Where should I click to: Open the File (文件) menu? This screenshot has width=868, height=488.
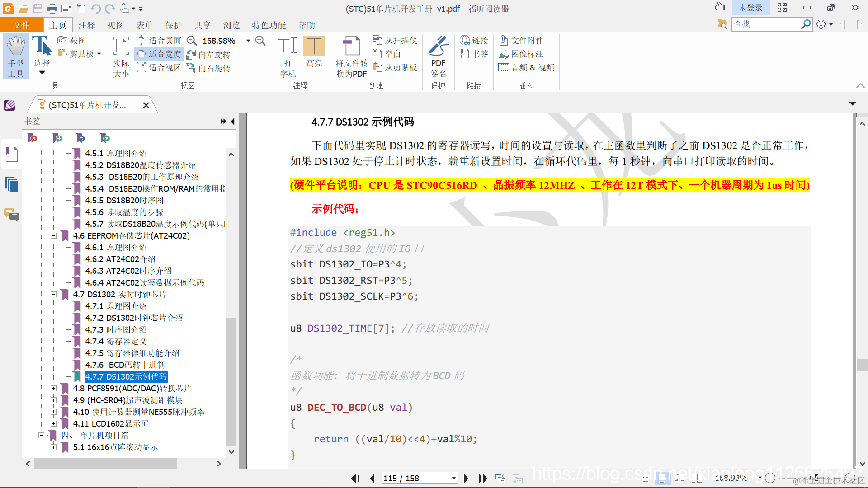point(21,25)
